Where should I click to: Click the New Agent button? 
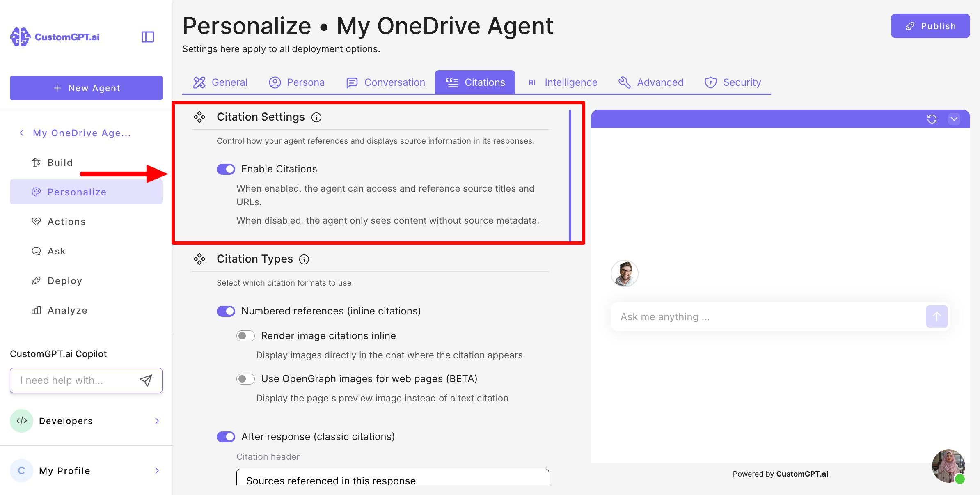(86, 88)
